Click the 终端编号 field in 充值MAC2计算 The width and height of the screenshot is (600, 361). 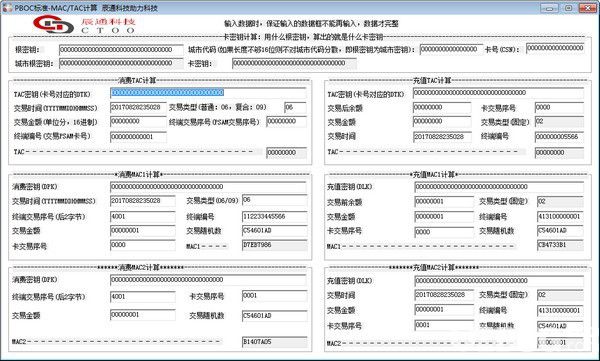pos(560,310)
